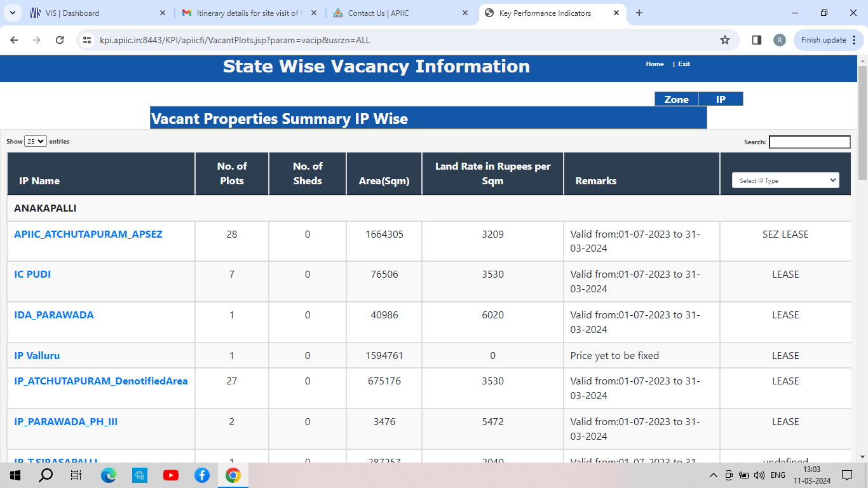Switch to Contact Us | APIIC tab
Screen dimensions: 868x488
tap(400, 13)
